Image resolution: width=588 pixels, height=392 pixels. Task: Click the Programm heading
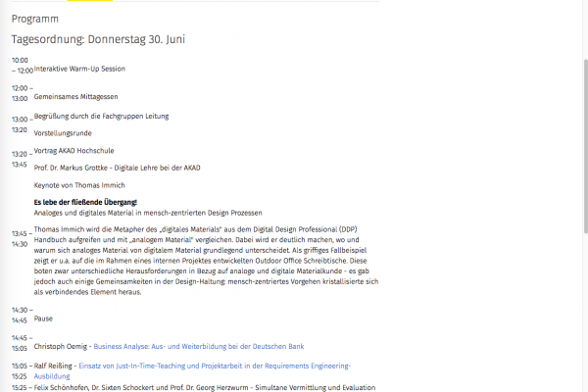[34, 19]
